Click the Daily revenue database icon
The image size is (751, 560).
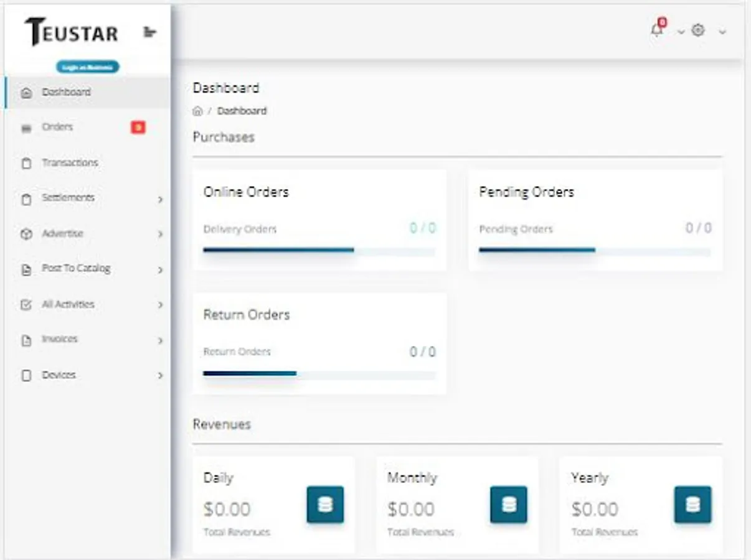click(x=324, y=504)
